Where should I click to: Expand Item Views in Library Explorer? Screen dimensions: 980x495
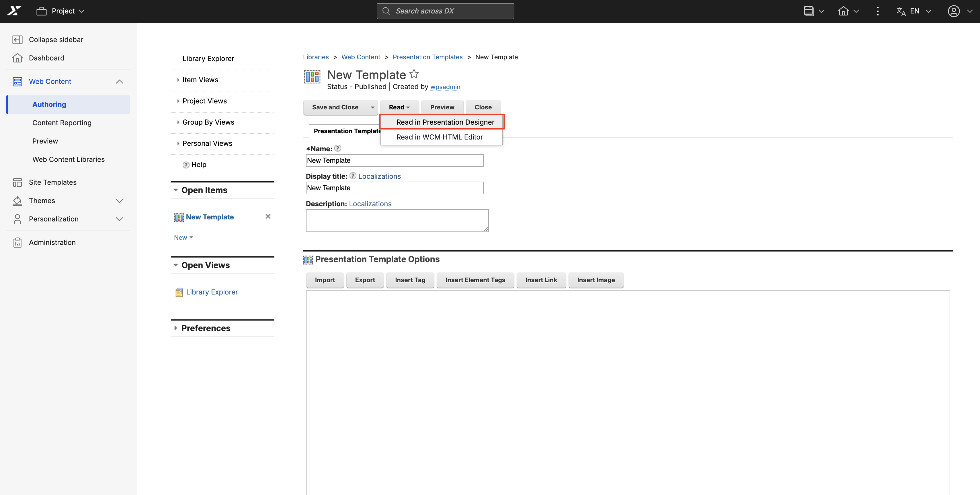(178, 80)
